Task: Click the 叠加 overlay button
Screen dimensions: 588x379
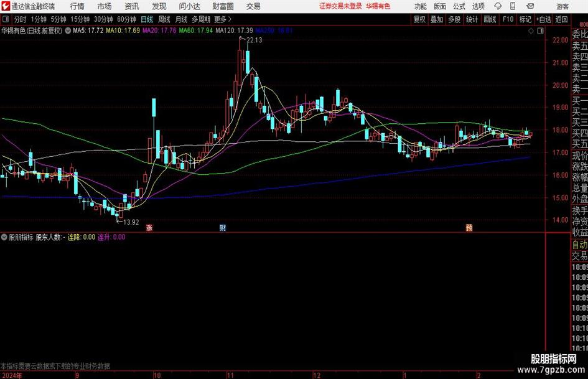Action: [x=437, y=19]
